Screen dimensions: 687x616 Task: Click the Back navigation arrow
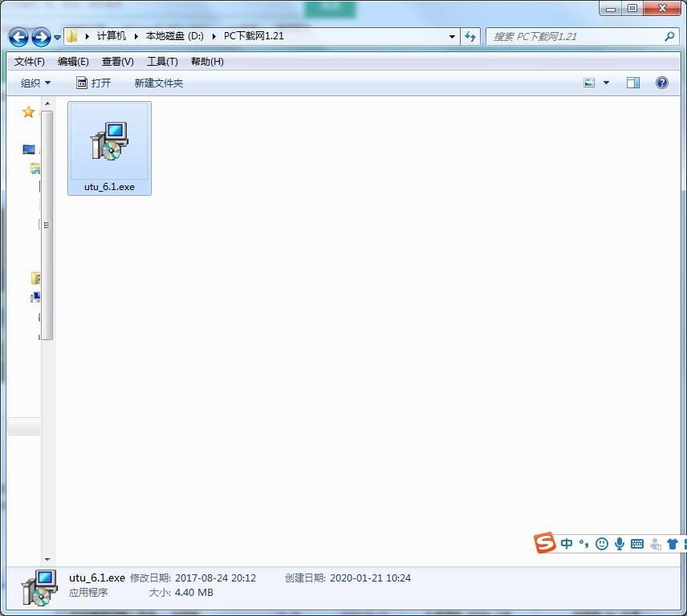[x=18, y=37]
